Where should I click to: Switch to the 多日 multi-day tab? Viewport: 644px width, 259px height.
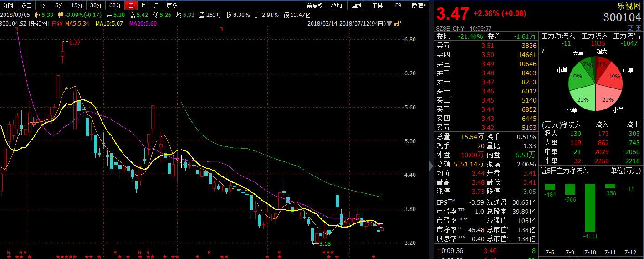[26, 5]
